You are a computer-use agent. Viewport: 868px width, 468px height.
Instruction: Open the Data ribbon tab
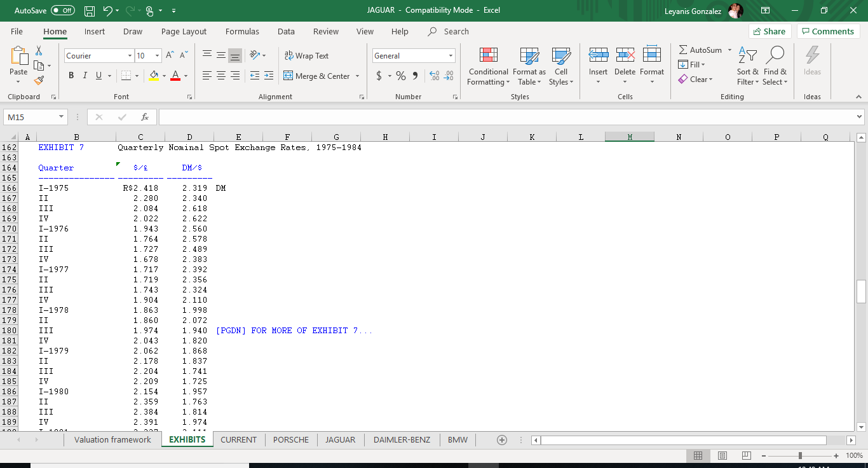[x=286, y=31]
